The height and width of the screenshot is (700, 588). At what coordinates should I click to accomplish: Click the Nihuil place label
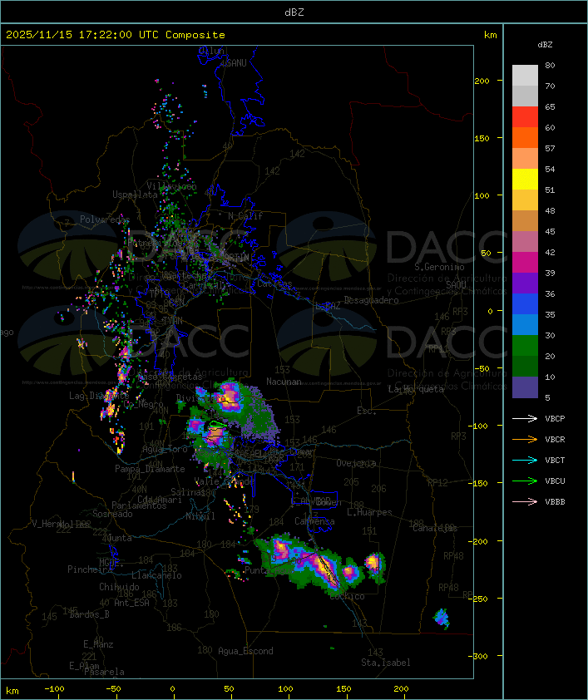coord(200,516)
